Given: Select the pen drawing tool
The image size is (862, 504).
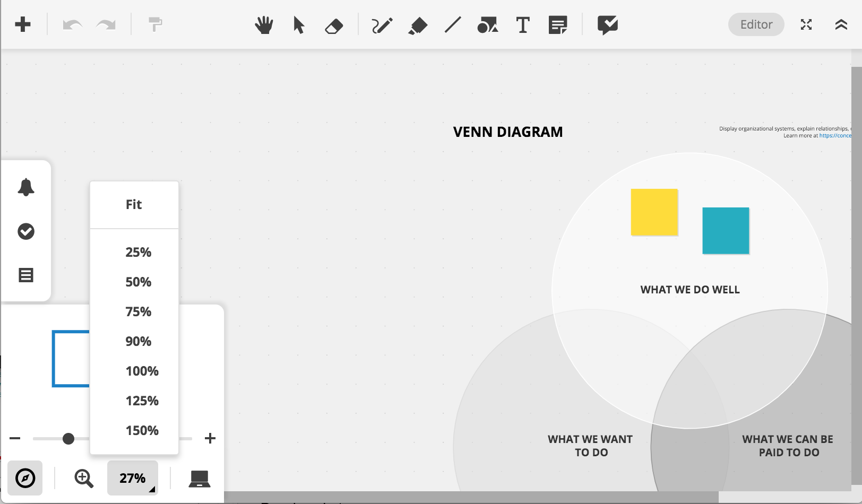Looking at the screenshot, I should click(x=382, y=25).
